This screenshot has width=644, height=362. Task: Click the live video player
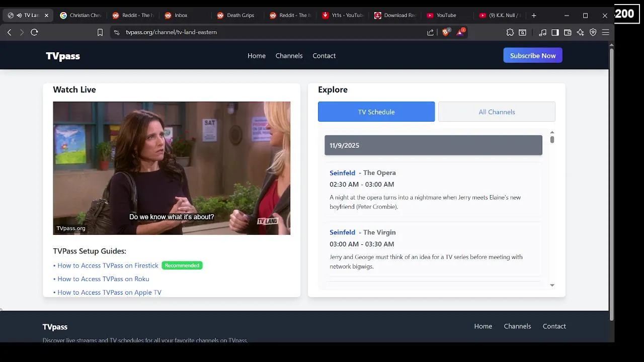(x=172, y=168)
